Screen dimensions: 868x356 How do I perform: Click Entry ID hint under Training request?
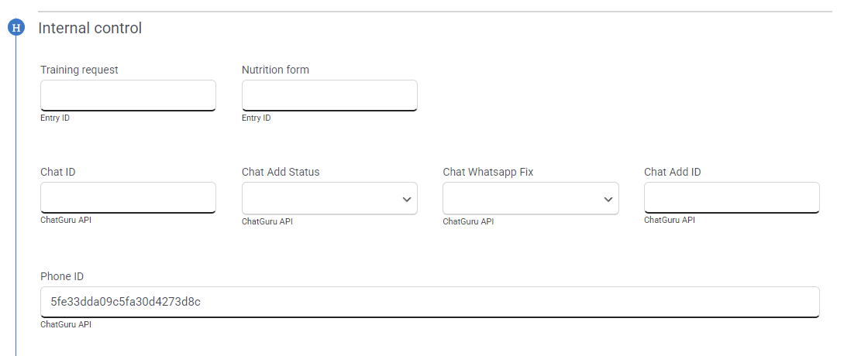click(x=55, y=118)
